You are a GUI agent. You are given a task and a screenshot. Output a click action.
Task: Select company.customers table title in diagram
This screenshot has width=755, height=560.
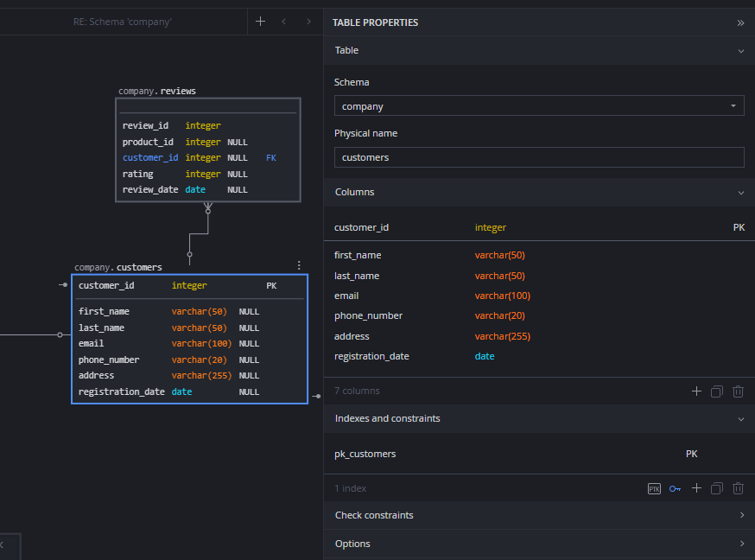click(x=118, y=267)
